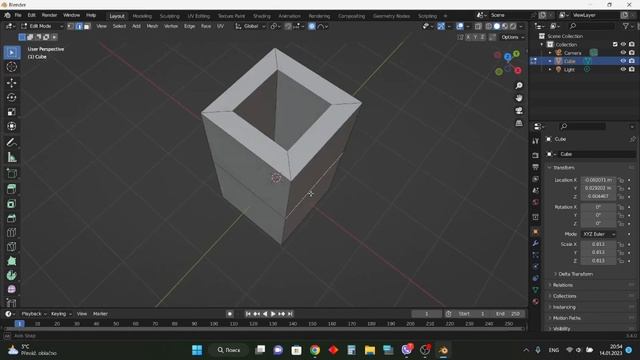Switch to the Modeling workspace tab

pos(142,16)
